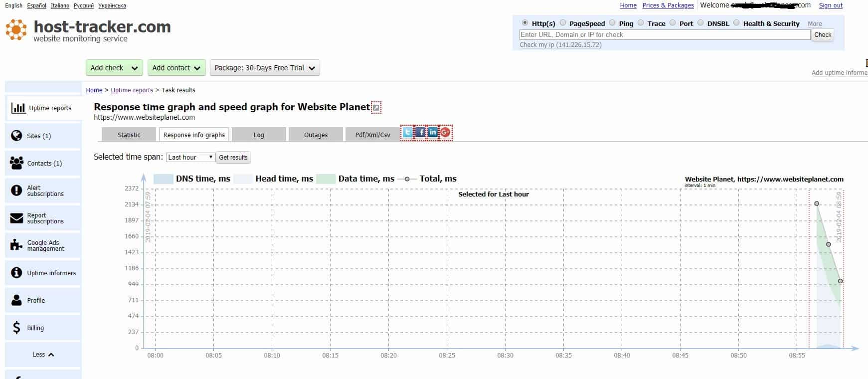Open Sites (1) in sidebar

coord(43,136)
